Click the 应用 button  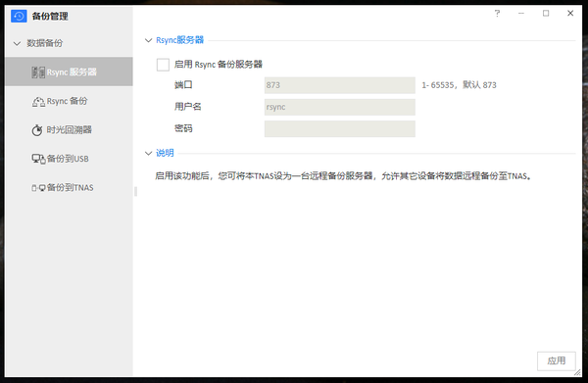tap(556, 360)
